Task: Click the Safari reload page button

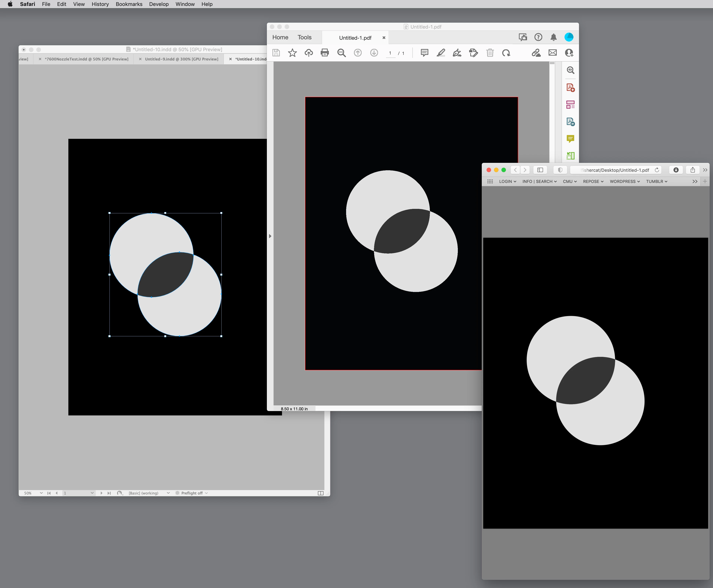Action: (657, 170)
